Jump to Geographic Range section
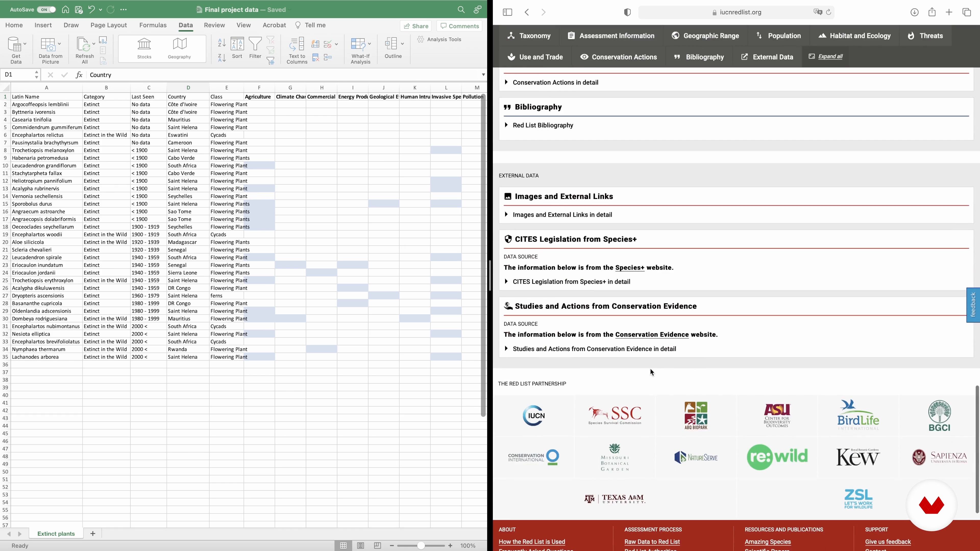 click(705, 36)
